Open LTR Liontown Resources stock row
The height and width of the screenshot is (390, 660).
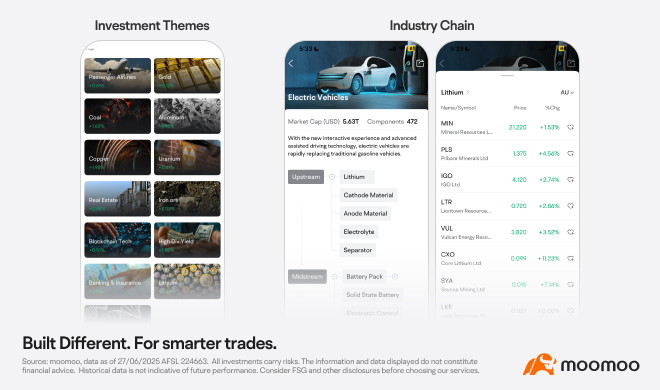pos(507,206)
